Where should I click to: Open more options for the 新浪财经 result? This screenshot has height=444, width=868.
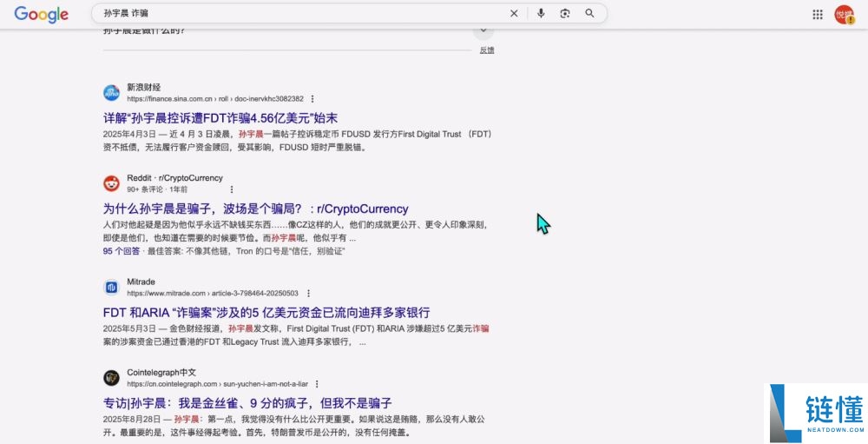click(312, 99)
